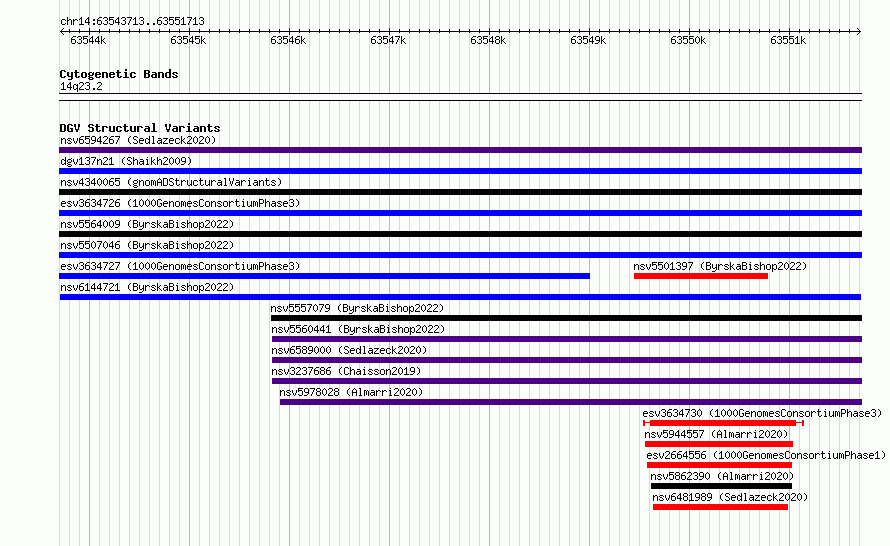Open esv2664556 (1000GenomesConsortiumPhase1) label
The height and width of the screenshot is (546, 890).
click(766, 455)
